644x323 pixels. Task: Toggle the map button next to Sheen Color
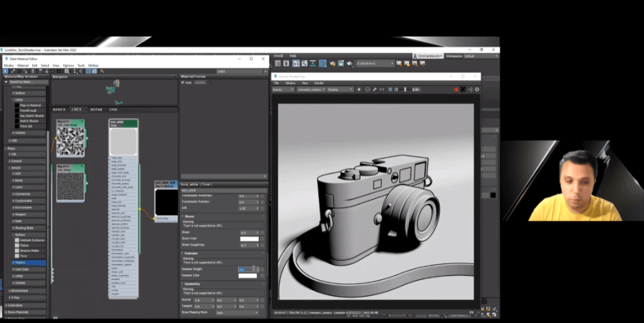tap(262, 239)
